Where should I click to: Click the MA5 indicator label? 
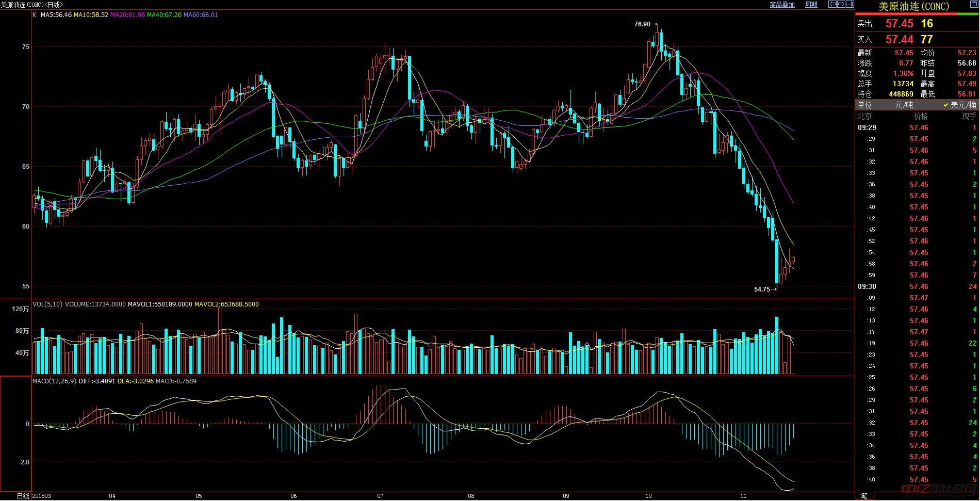pos(56,15)
